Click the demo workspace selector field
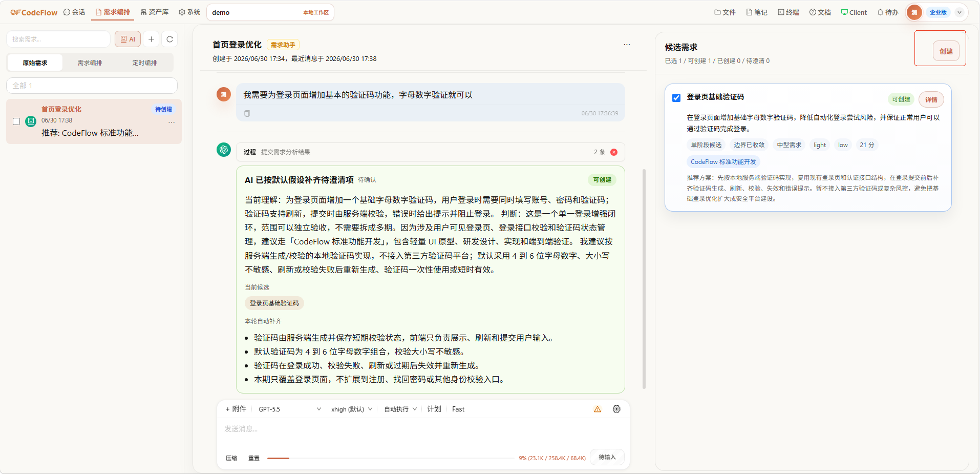 pyautogui.click(x=270, y=12)
